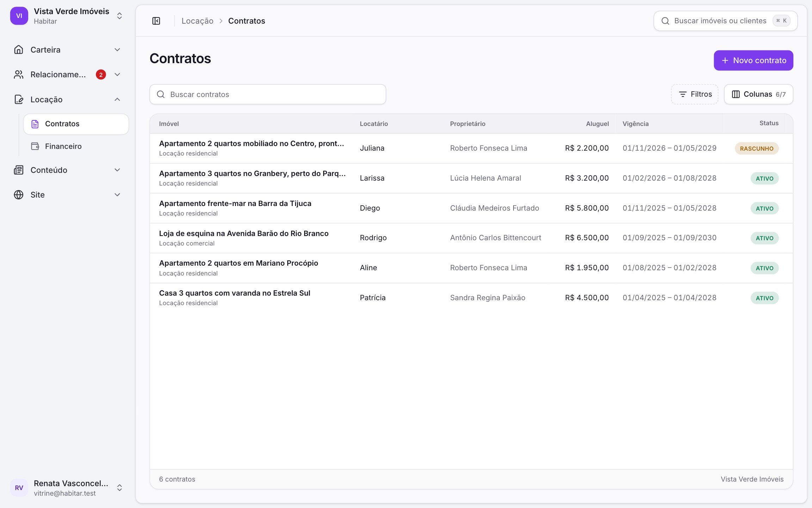The image size is (812, 508).
Task: Expand the Conteúdo section chevron
Action: 117,170
